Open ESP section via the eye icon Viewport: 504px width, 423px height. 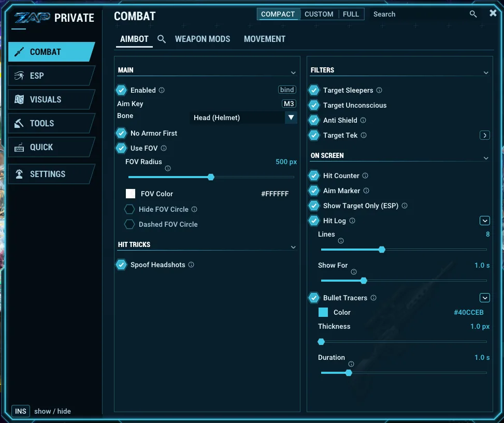(x=19, y=76)
